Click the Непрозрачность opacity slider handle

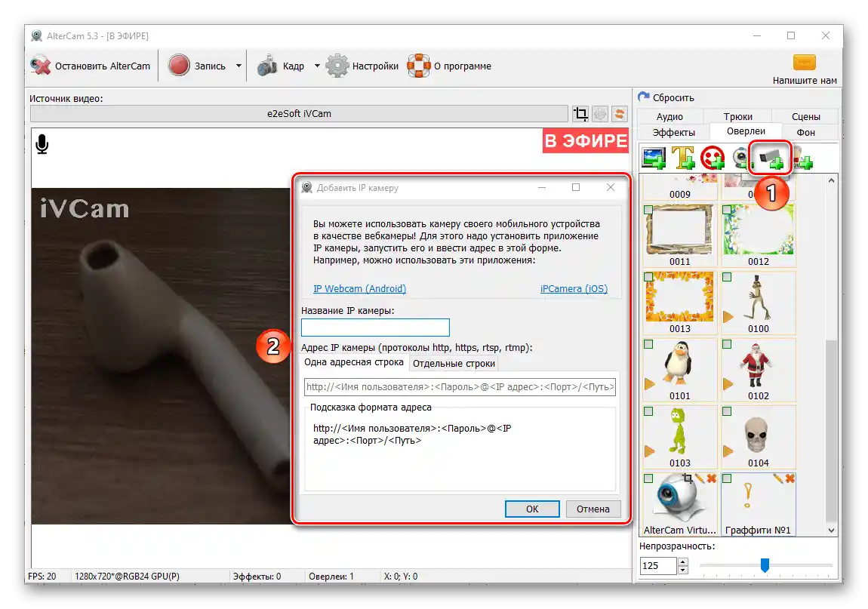tap(765, 564)
